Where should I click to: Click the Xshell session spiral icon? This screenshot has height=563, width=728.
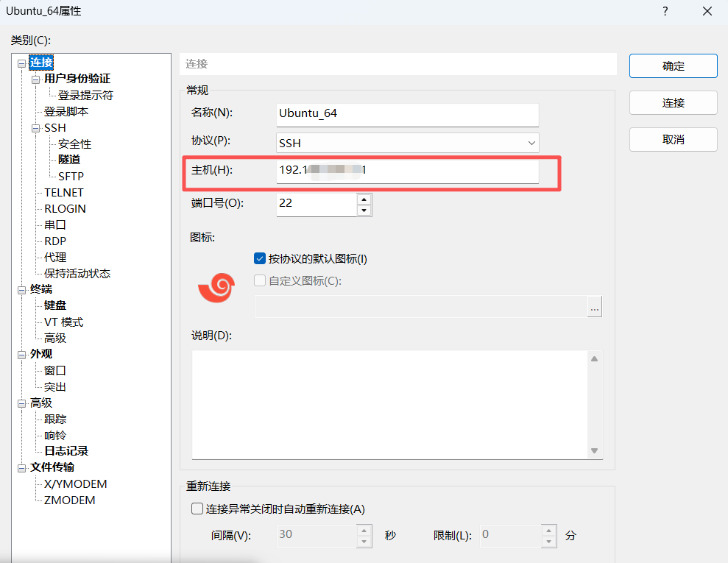[x=216, y=287]
